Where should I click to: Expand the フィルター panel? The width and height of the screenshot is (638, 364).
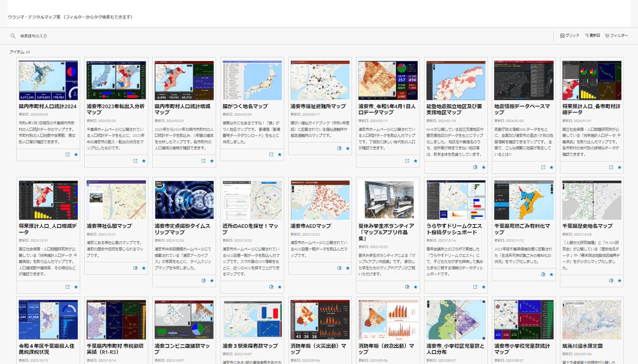(616, 36)
